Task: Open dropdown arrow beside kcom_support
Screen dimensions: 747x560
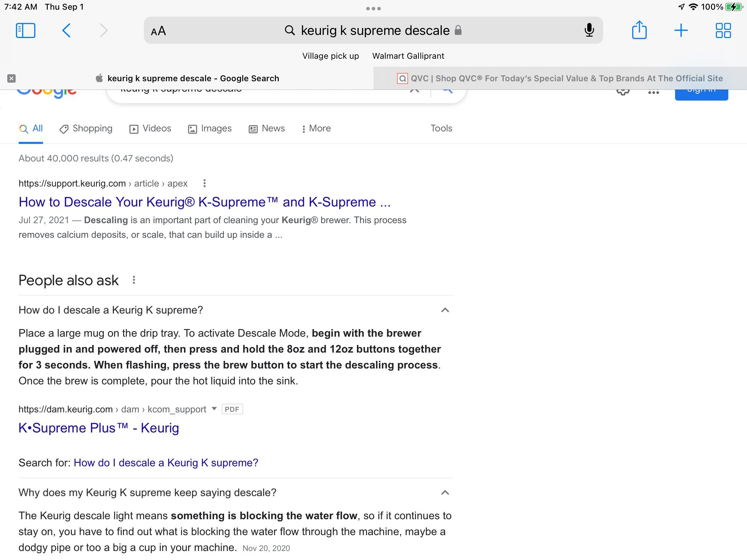Action: (214, 409)
